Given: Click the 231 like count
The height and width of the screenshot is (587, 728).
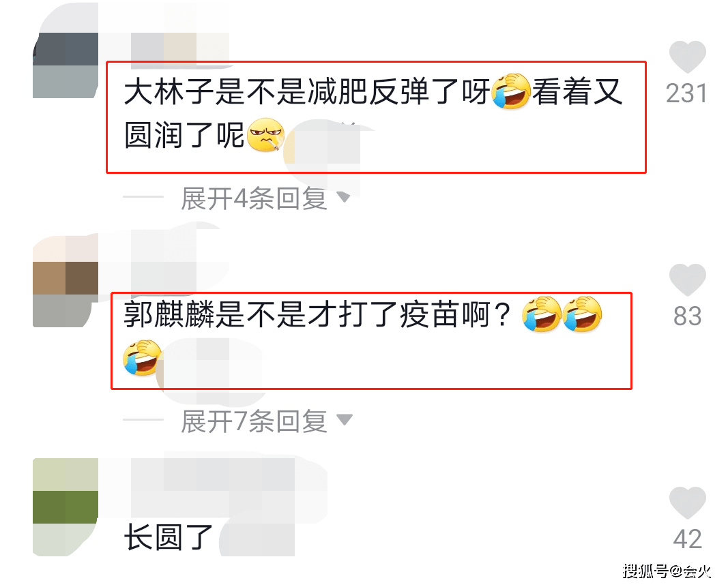Looking at the screenshot, I should [x=686, y=93].
